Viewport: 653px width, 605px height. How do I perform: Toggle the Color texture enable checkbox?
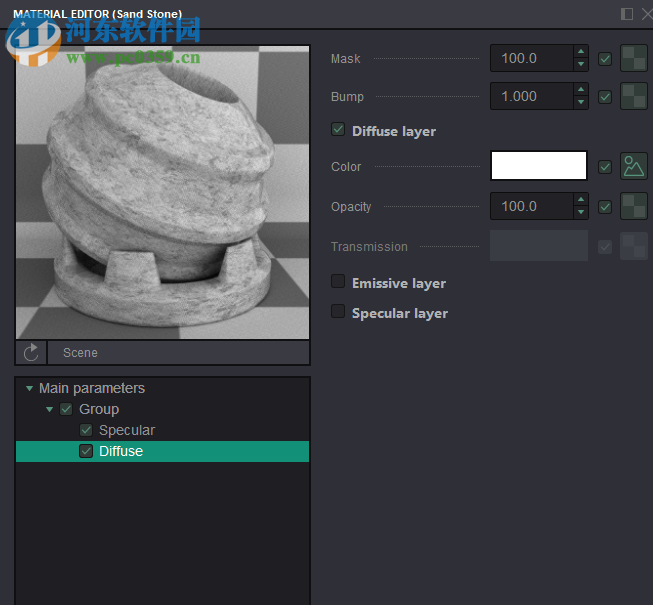point(605,167)
